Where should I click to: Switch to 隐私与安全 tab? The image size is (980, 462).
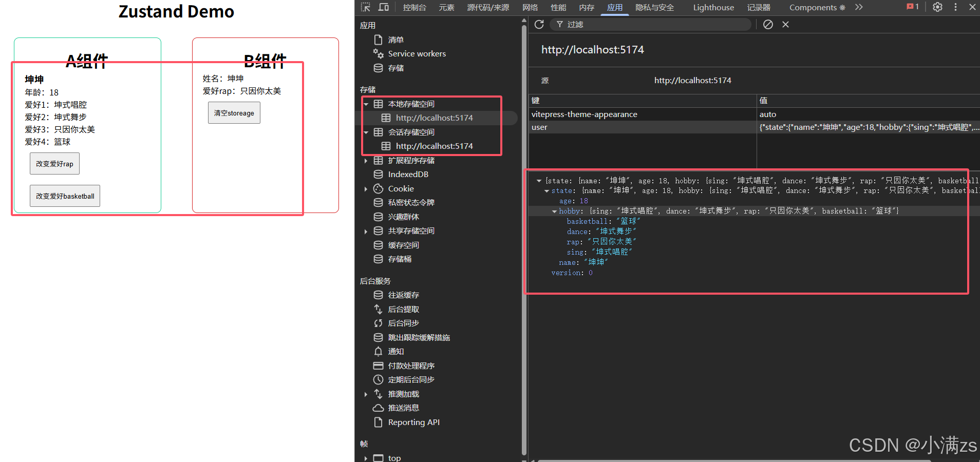(654, 7)
